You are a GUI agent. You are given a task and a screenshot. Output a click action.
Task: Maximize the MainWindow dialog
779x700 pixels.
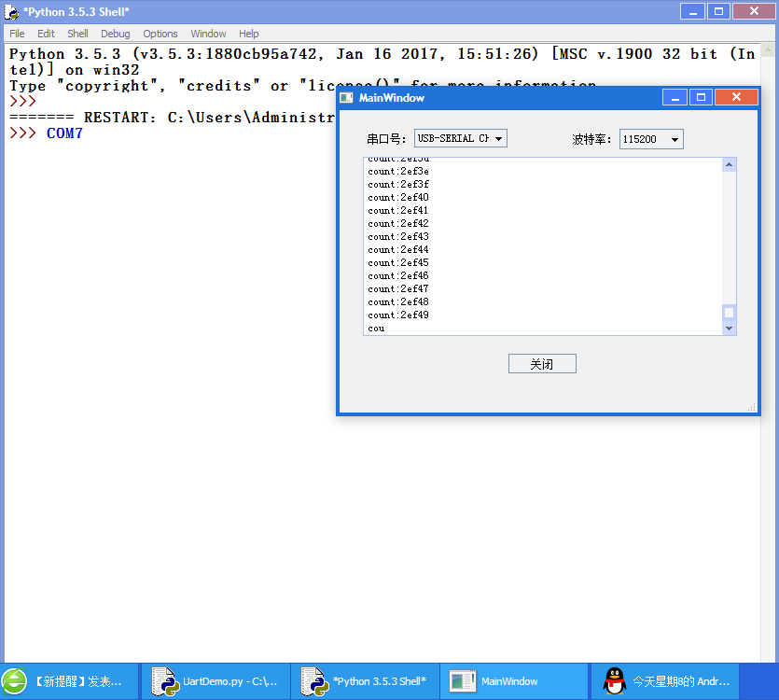[701, 97]
